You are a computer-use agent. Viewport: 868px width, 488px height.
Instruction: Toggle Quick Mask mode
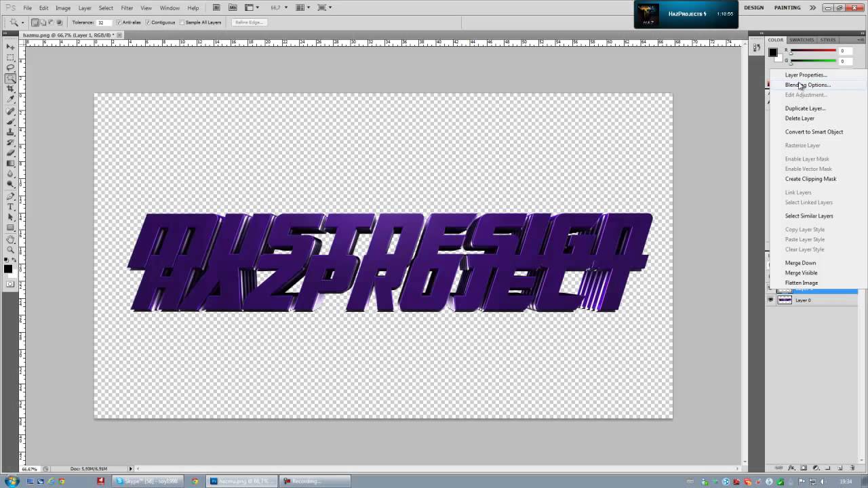click(10, 284)
